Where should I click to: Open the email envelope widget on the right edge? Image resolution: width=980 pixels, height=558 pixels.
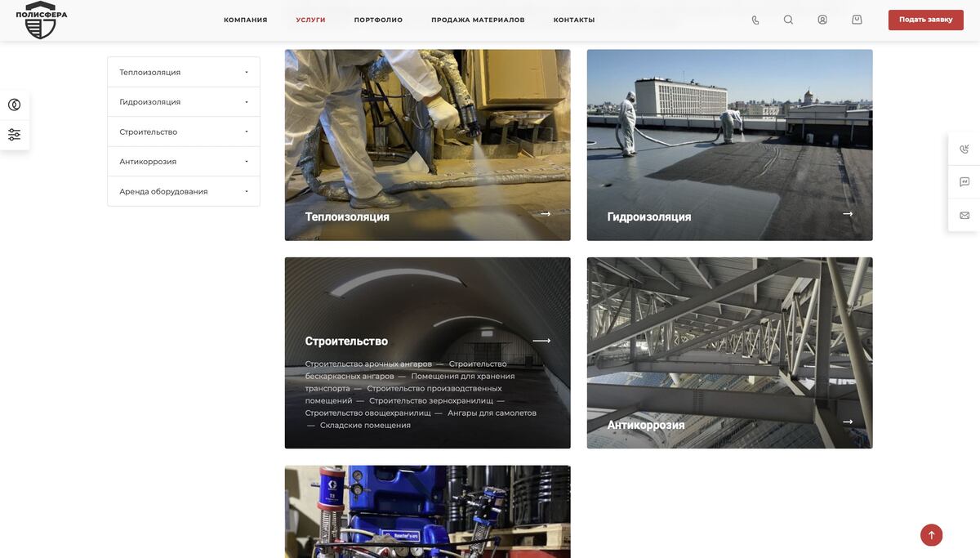tap(964, 216)
